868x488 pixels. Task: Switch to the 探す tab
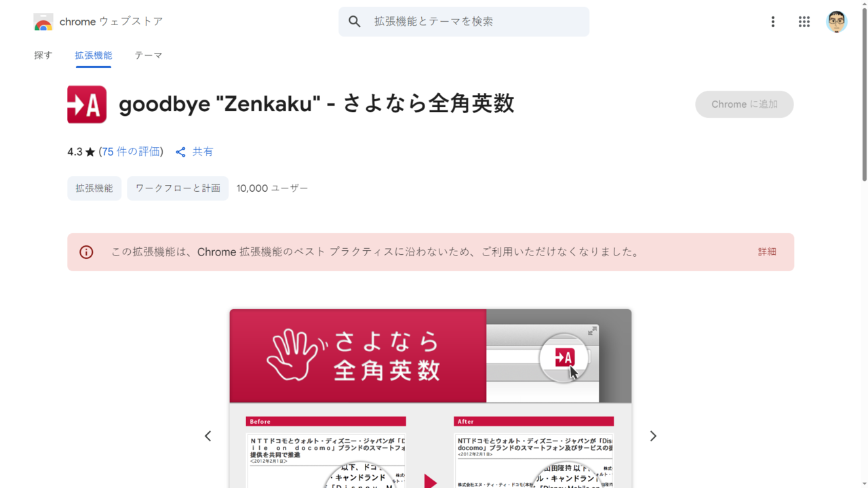[x=43, y=56]
